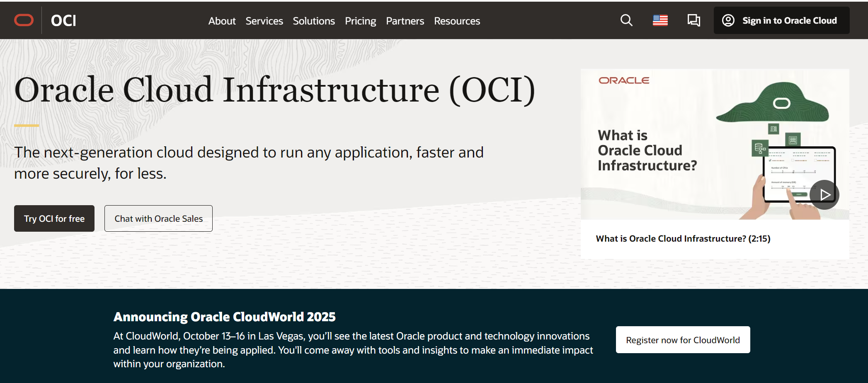Open the Services menu
Screen dimensions: 868x383
tap(264, 21)
